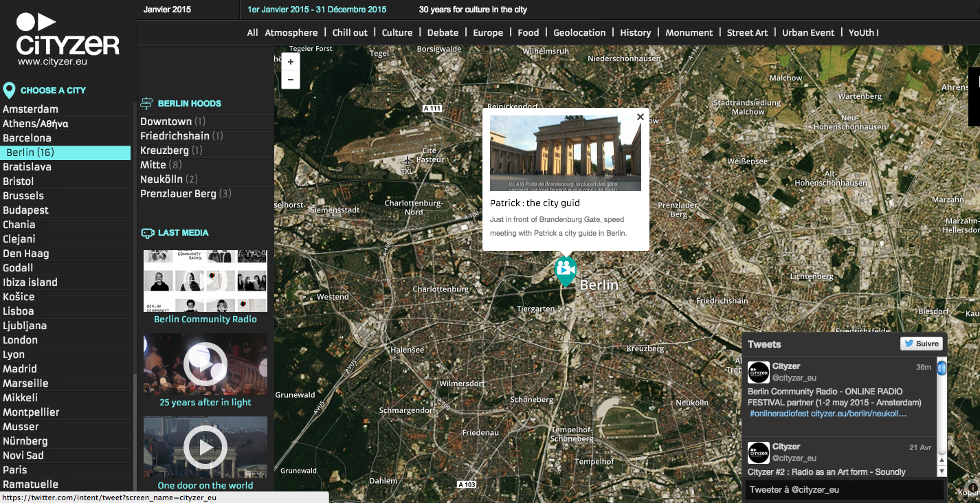Image resolution: width=980 pixels, height=503 pixels.
Task: Select the Geolocation category filter
Action: click(579, 32)
